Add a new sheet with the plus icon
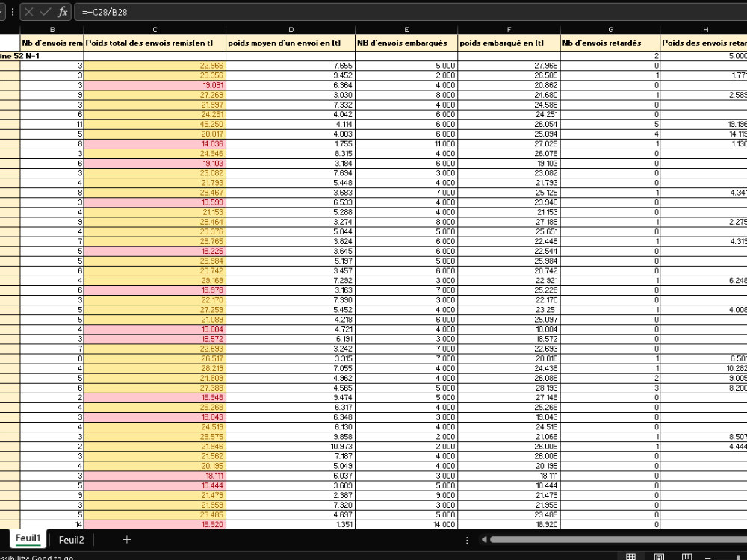Viewport: 747px width, 560px height. [127, 540]
